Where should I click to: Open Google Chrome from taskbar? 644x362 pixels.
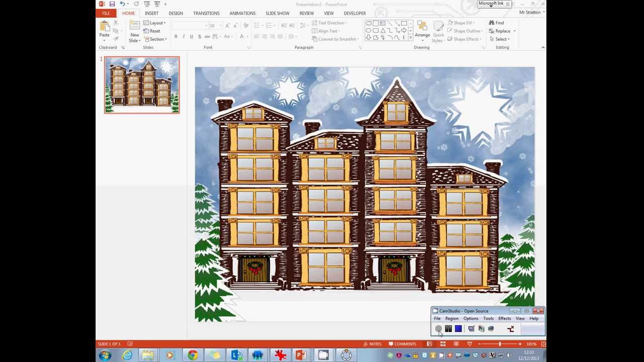(x=193, y=355)
